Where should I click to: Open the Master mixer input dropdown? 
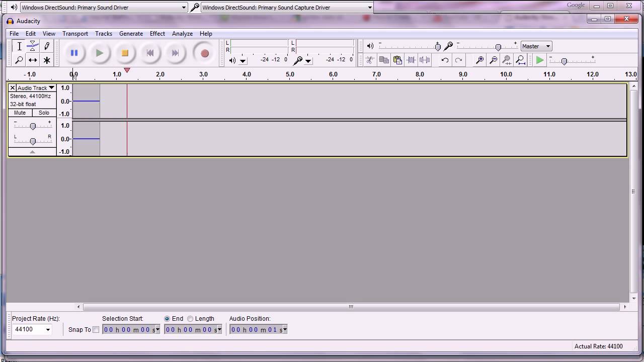[536, 46]
